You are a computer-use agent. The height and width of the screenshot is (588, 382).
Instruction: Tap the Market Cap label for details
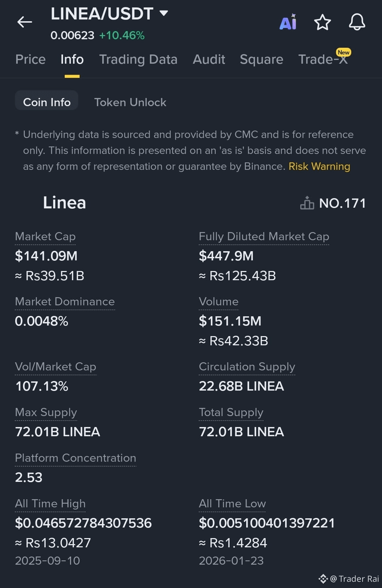(45, 236)
